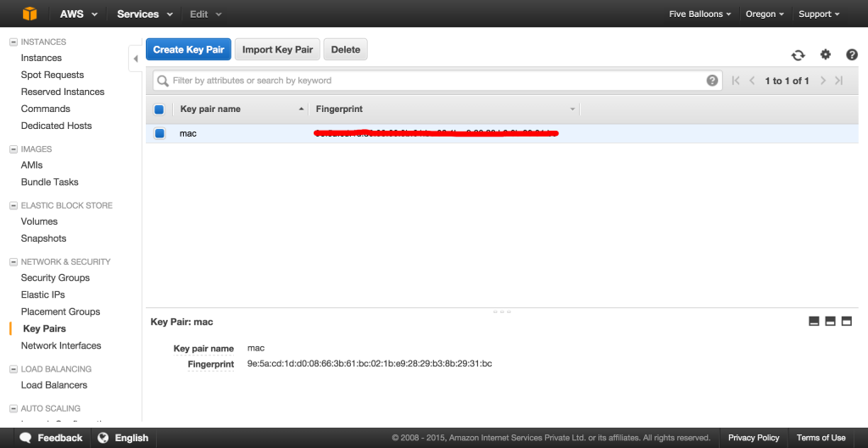Image resolution: width=868 pixels, height=448 pixels.
Task: Open Bundle Tasks in the sidebar
Action: tap(50, 182)
